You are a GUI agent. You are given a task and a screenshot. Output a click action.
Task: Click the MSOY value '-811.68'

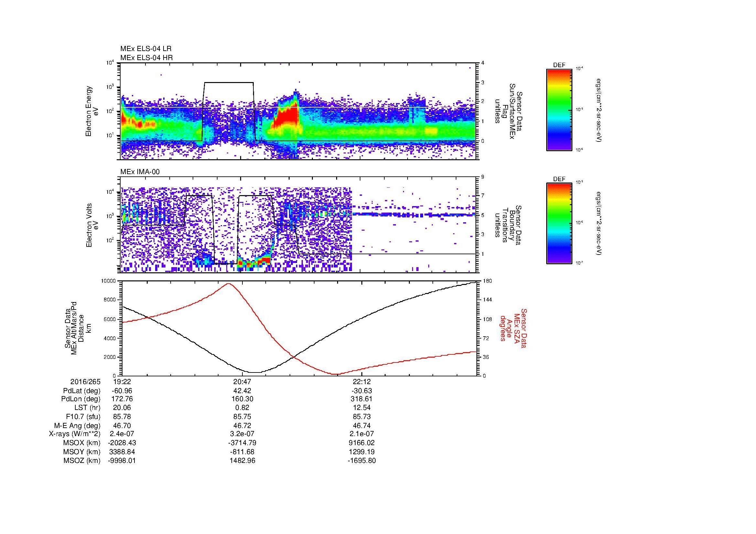(242, 452)
